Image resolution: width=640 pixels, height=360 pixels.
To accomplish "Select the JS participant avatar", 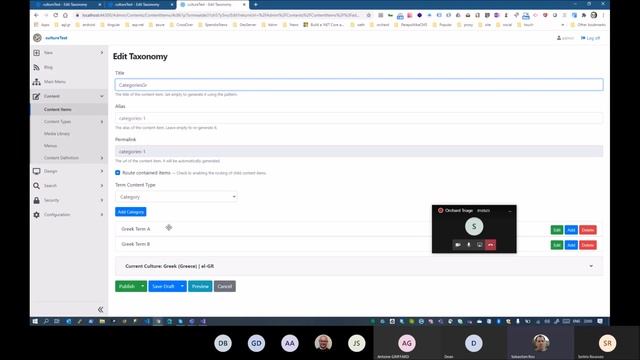I will pos(357,343).
